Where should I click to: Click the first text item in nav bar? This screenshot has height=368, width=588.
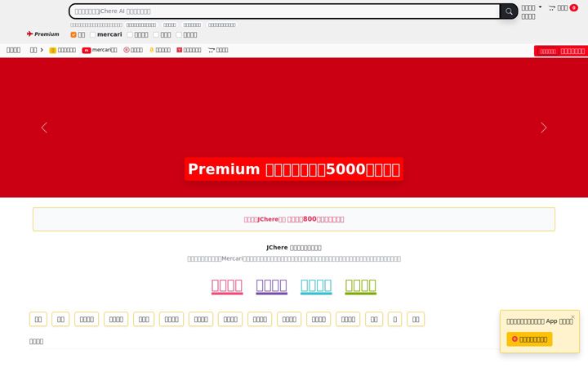(14, 50)
